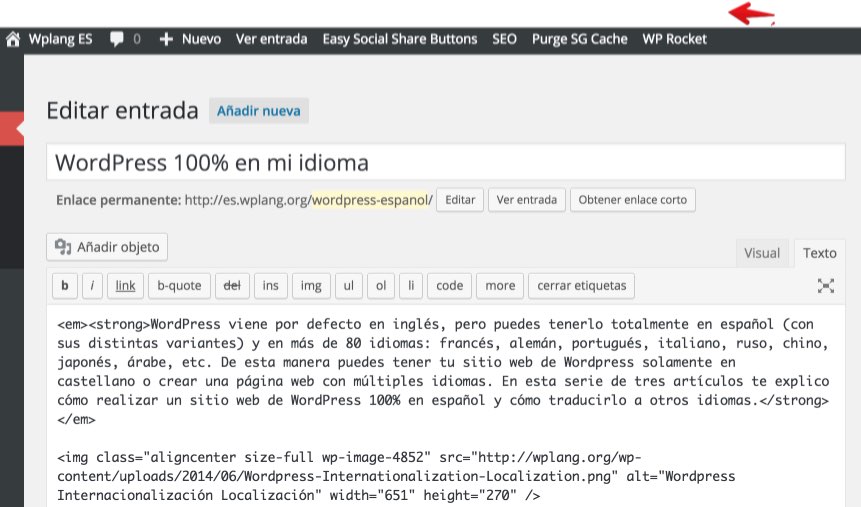Open Easy Social Share Buttons menu
Screen dimensions: 861x507
point(400,39)
